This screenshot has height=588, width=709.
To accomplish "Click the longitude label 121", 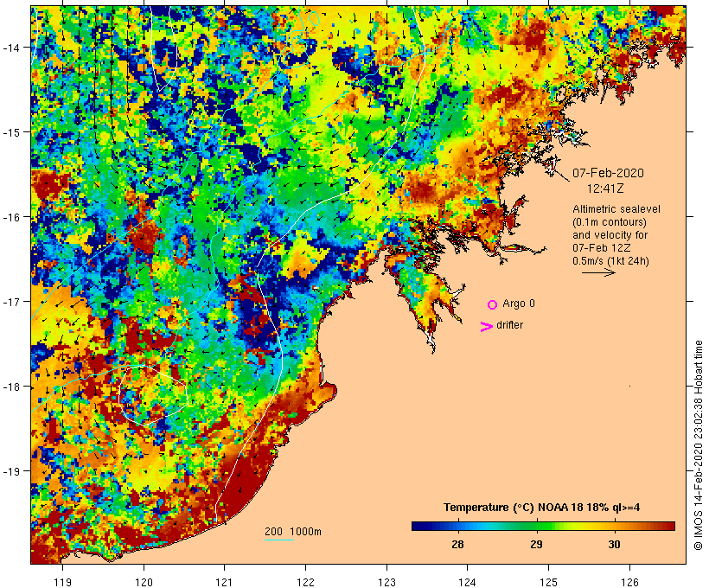I will (x=224, y=582).
